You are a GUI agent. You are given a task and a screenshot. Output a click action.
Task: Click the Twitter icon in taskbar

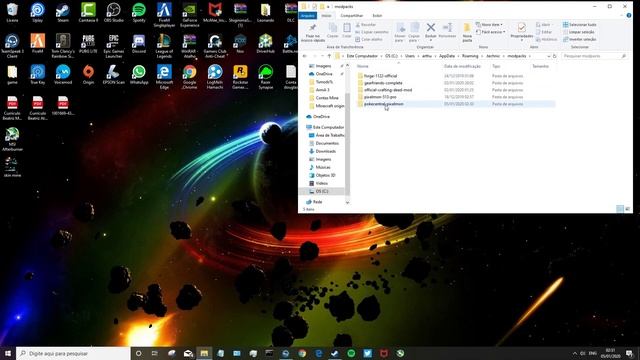[367, 353]
